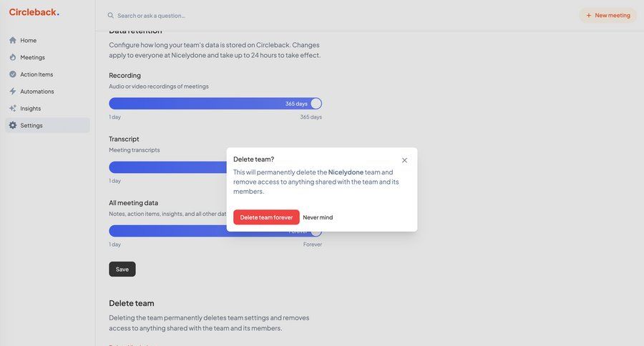Image resolution: width=644 pixels, height=346 pixels.
Task: Confirm with Delete team forever
Action: [266, 217]
